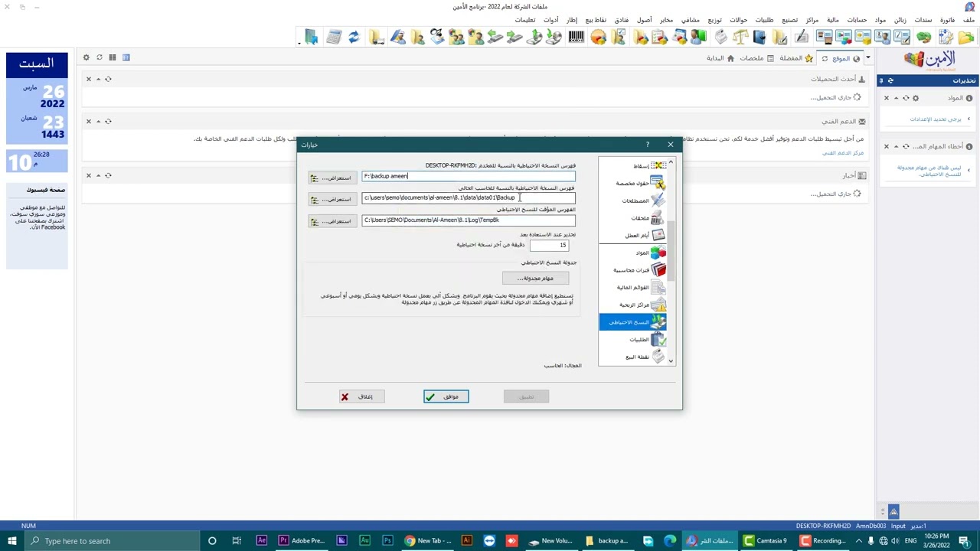Click يرجى تحديد الإعدادات link
This screenshot has height=551, width=980.
coord(936,119)
